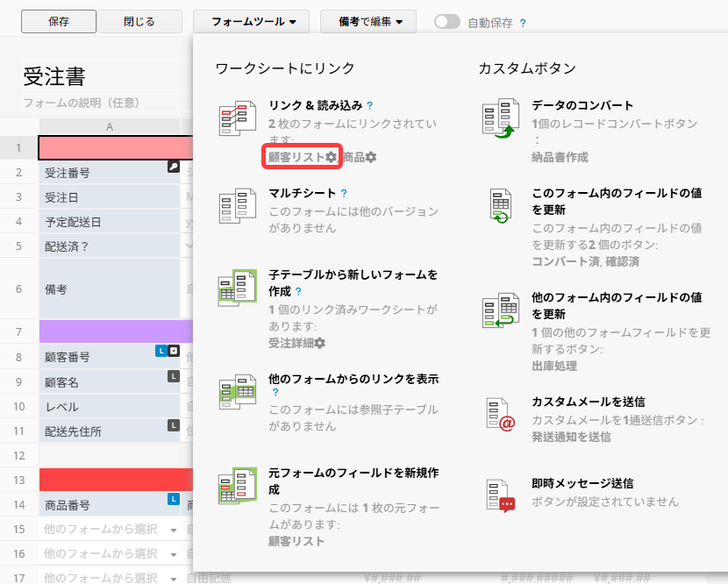728x584 pixels.
Task: Open the マルチシート feature icon
Action: click(x=237, y=205)
